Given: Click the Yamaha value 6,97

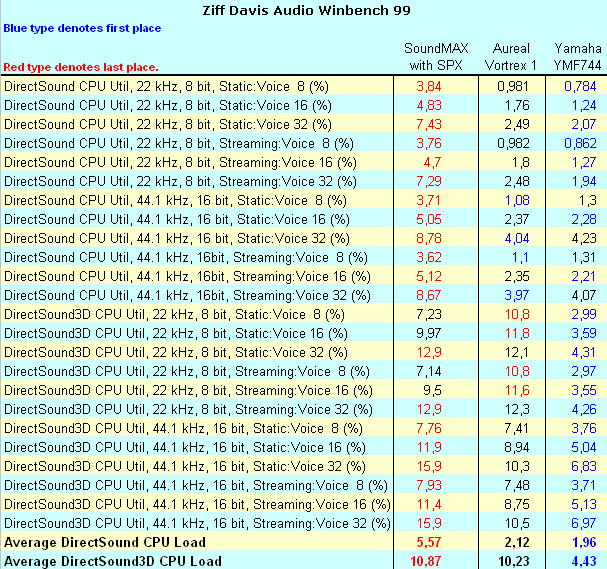Looking at the screenshot, I should [x=584, y=523].
